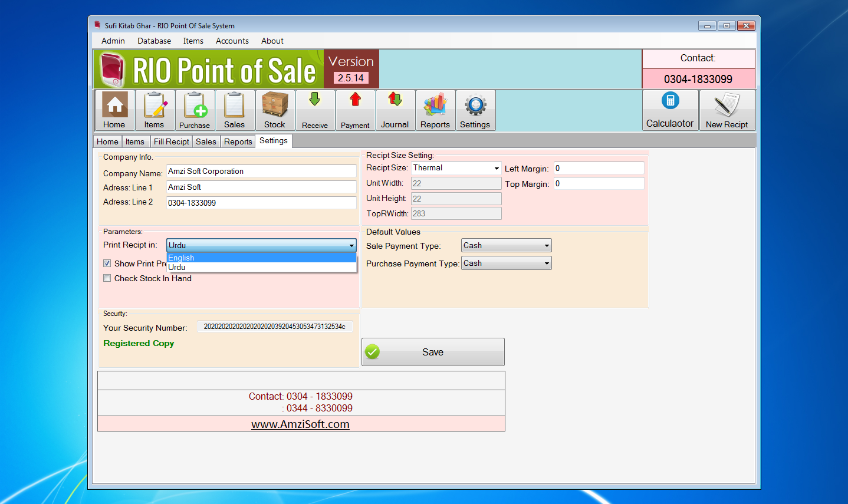This screenshot has width=848, height=504.
Task: Select the Items toolbar icon
Action: click(x=155, y=110)
